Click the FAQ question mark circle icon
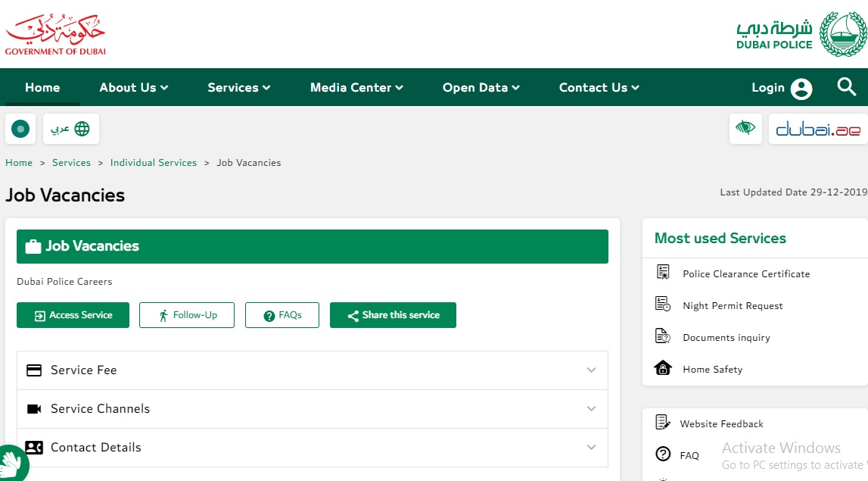 [663, 454]
